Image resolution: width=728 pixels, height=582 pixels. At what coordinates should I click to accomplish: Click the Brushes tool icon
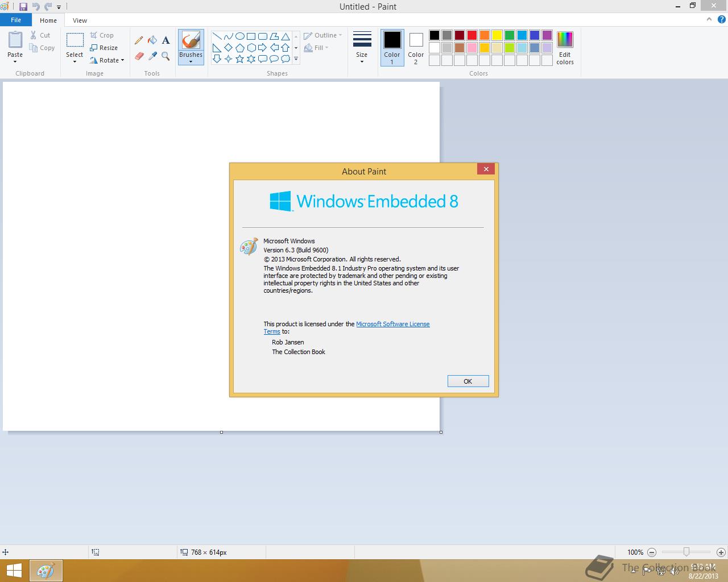click(x=191, y=40)
